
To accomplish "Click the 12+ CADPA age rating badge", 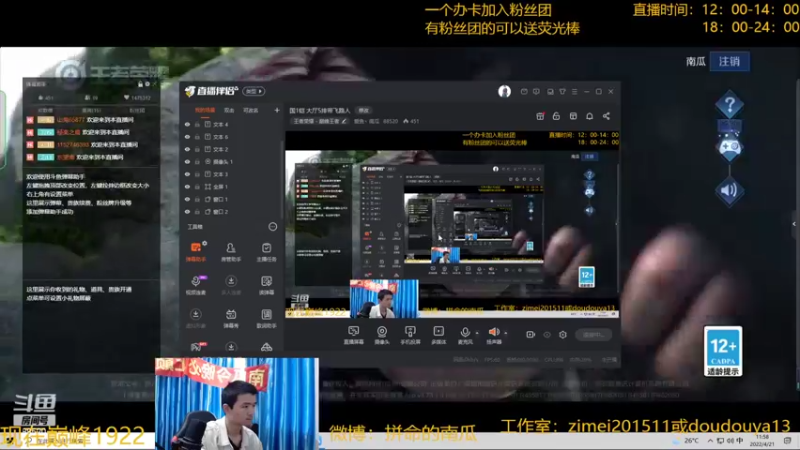I will point(723,352).
